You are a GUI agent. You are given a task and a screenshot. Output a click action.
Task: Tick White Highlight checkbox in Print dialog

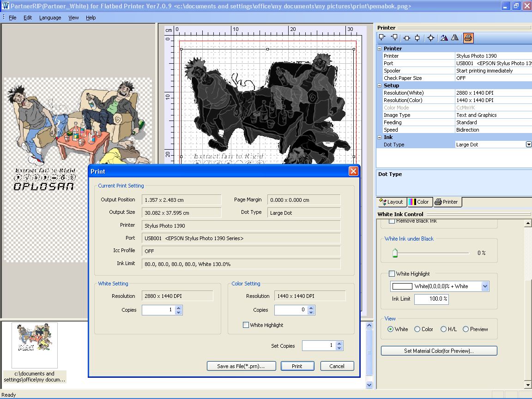point(246,325)
